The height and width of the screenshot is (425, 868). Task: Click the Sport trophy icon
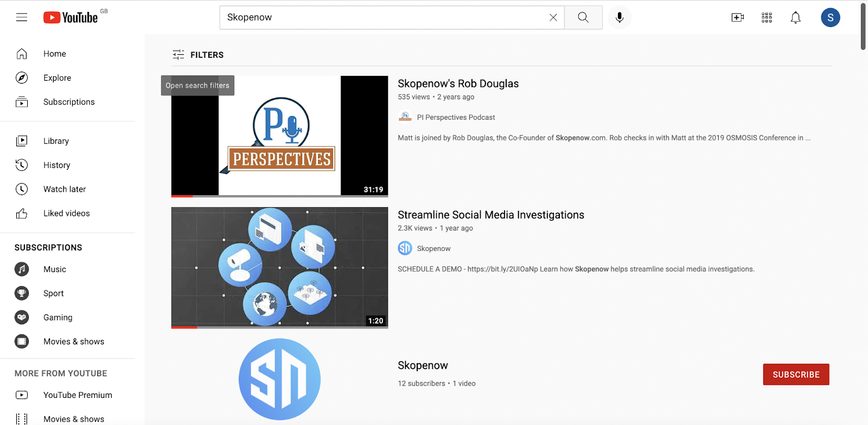pos(22,293)
